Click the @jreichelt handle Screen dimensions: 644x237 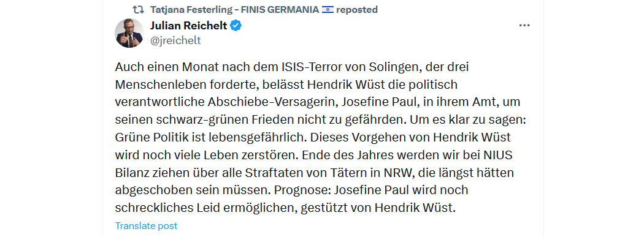[x=175, y=40]
